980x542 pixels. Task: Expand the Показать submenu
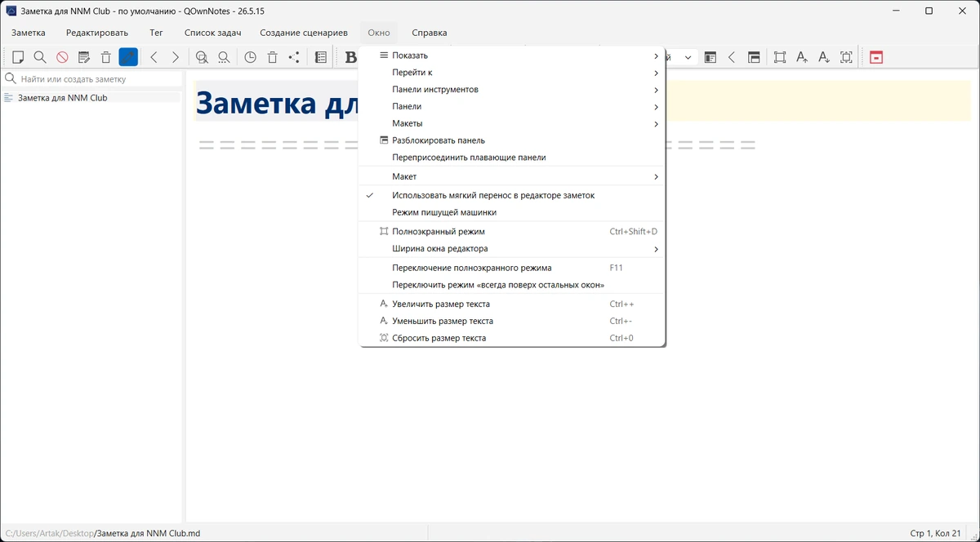coord(512,56)
